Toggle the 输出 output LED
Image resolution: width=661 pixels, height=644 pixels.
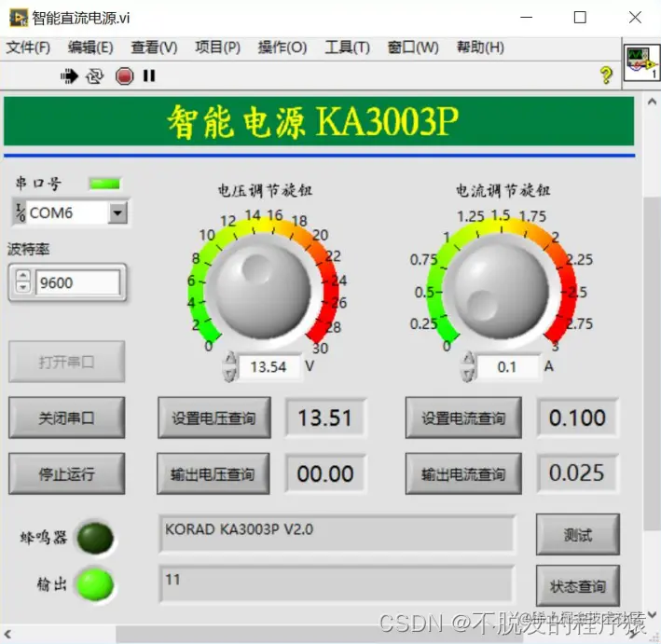tap(95, 584)
